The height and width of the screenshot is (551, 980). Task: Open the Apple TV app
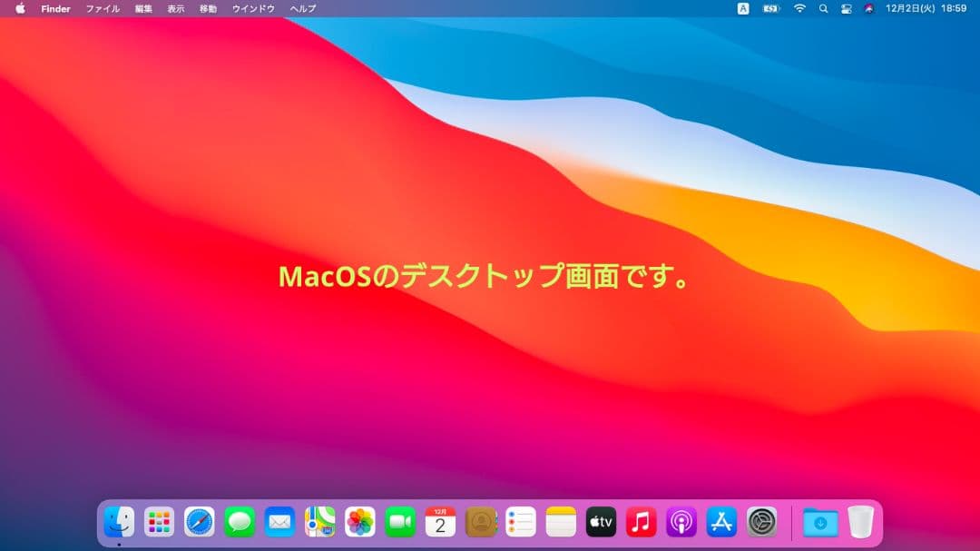[x=601, y=522]
